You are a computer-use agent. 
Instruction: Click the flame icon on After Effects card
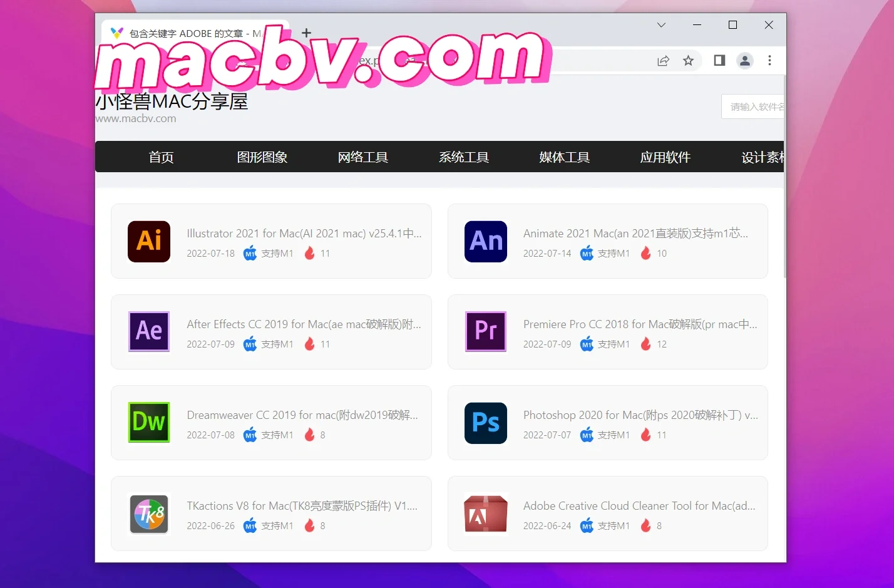click(309, 344)
